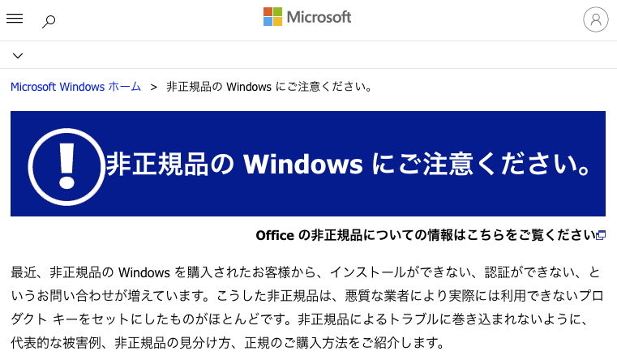Click the breadcrumb ">" separator arrow
Screen dimensions: 617x364
click(153, 86)
